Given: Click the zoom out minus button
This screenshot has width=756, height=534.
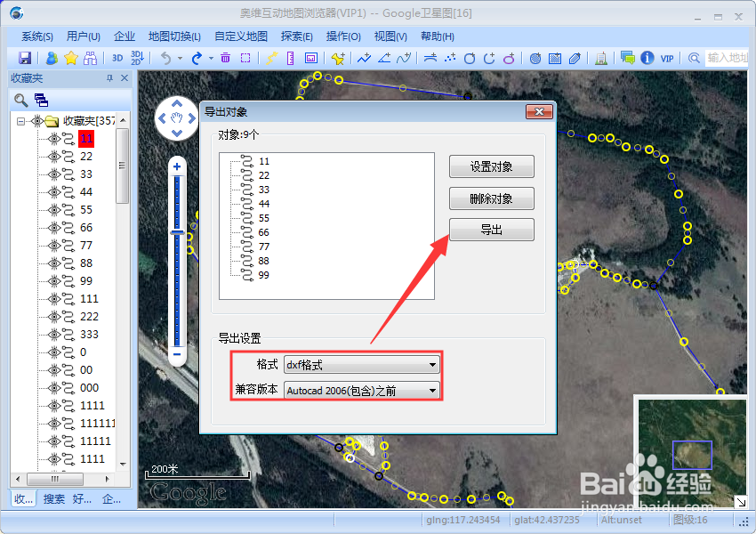Looking at the screenshot, I should click(177, 354).
